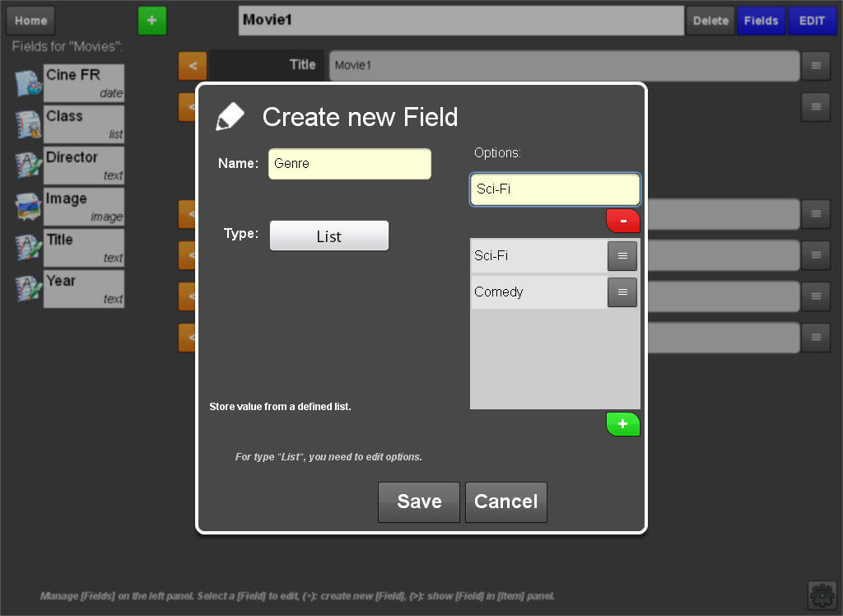
Task: Cancel creating the new field
Action: (x=505, y=502)
